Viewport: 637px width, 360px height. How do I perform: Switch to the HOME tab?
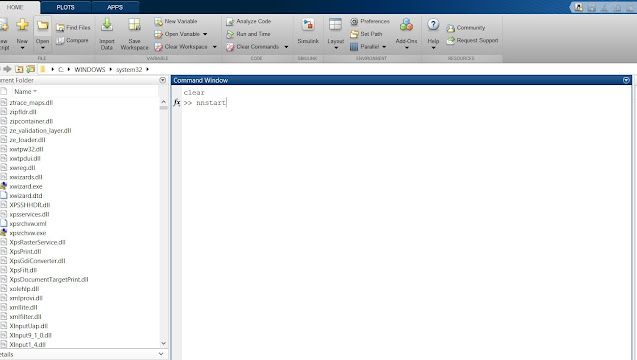[15, 7]
